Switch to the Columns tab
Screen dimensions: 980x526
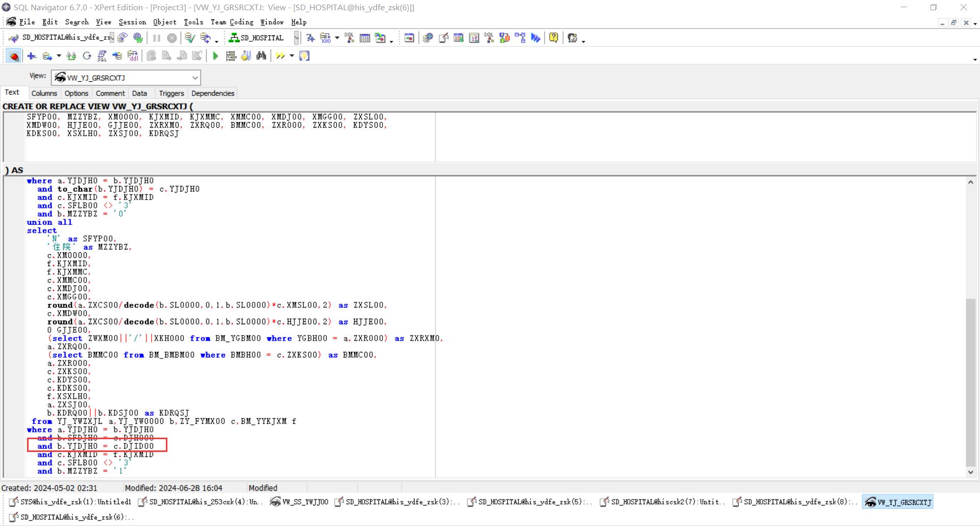(x=44, y=93)
